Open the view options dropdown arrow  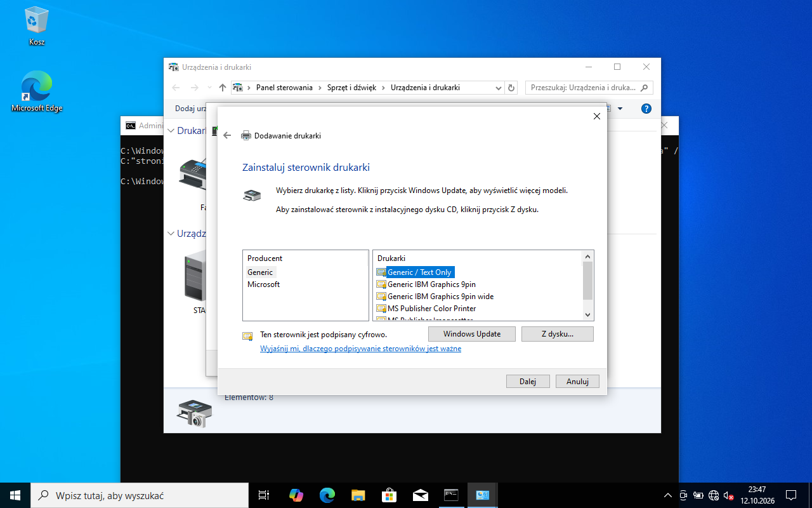620,109
